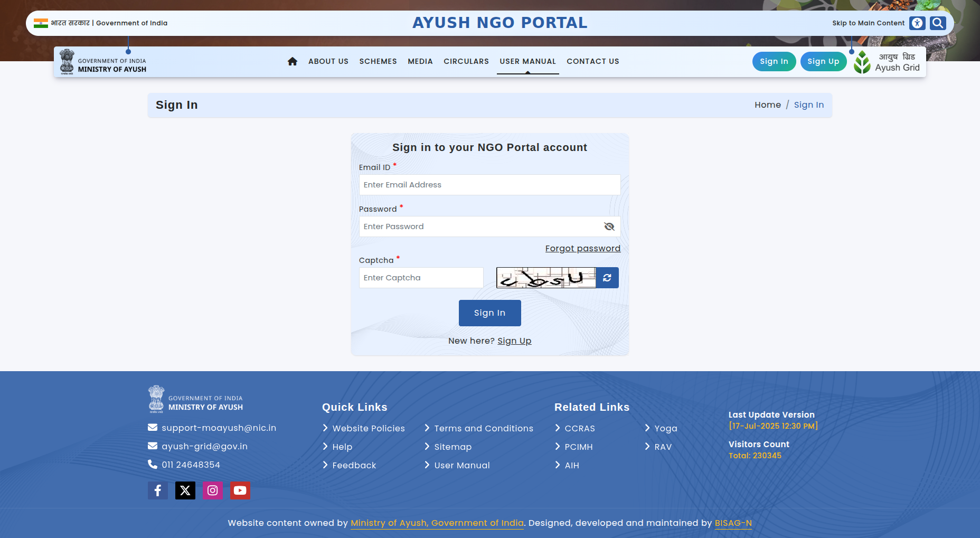Open the X (Twitter) social icon
Screen dimensions: 980x538
click(x=185, y=490)
